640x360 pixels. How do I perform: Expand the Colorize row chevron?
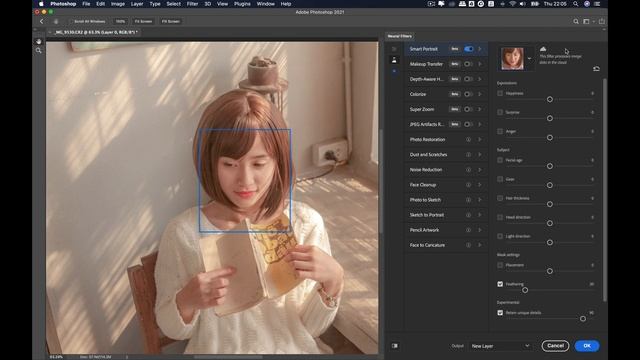click(x=480, y=94)
